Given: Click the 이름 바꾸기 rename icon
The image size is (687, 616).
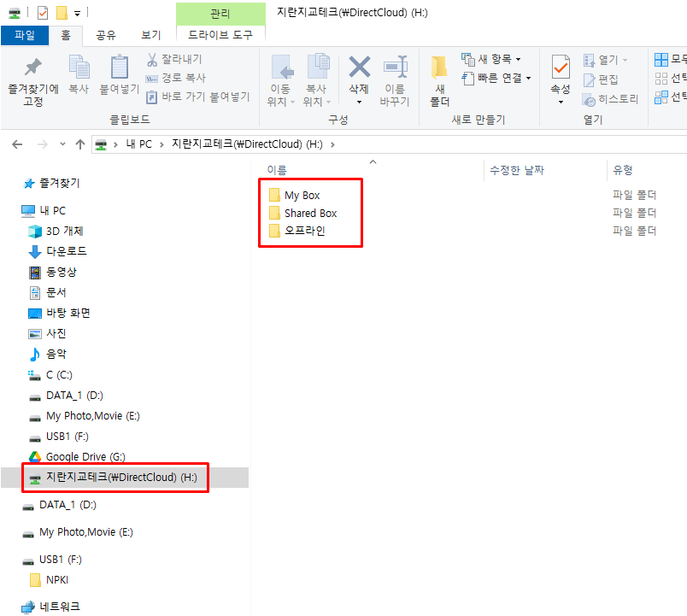Looking at the screenshot, I should (395, 68).
